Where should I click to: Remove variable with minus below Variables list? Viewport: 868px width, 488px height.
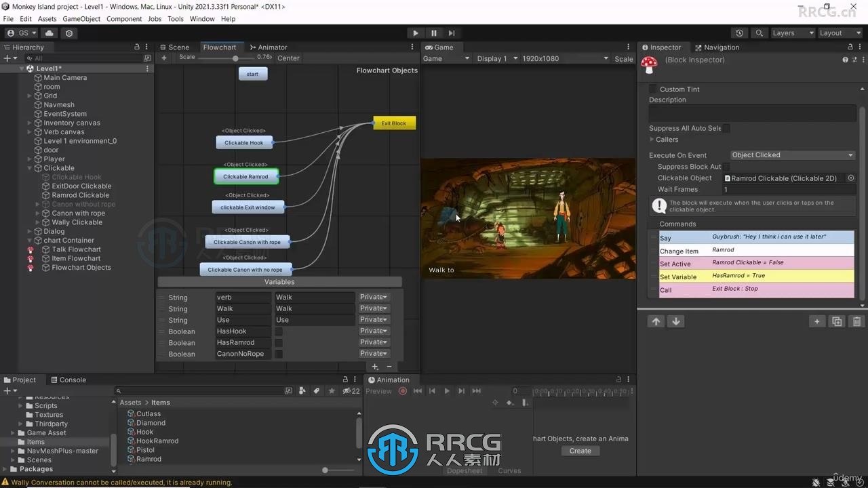[x=389, y=367]
